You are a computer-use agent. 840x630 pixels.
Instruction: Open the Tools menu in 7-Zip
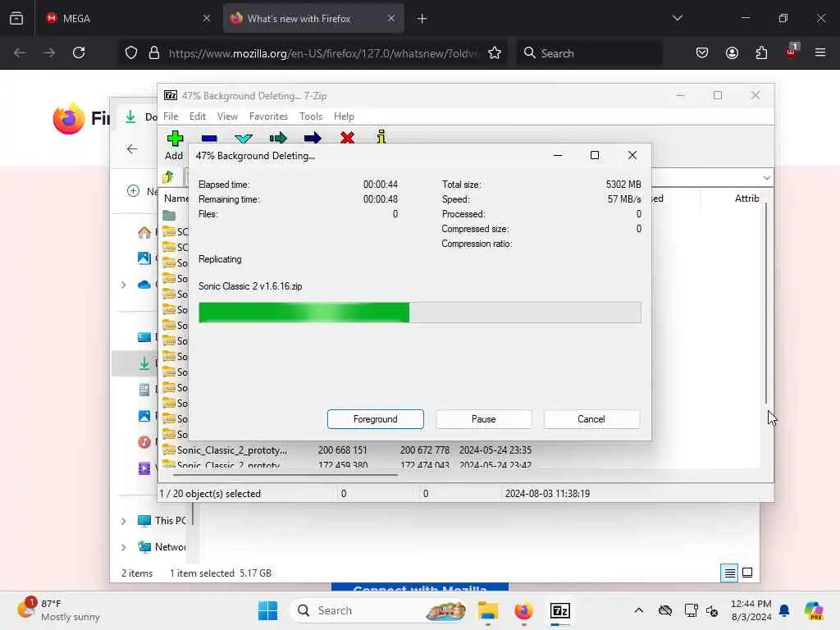point(311,116)
